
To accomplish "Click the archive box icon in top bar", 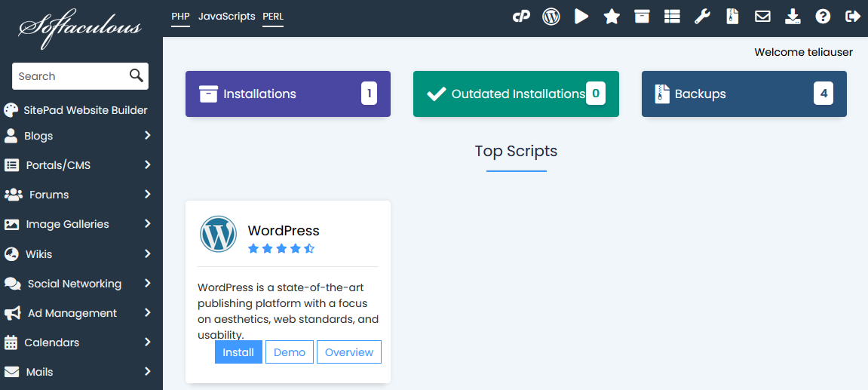I will (642, 17).
